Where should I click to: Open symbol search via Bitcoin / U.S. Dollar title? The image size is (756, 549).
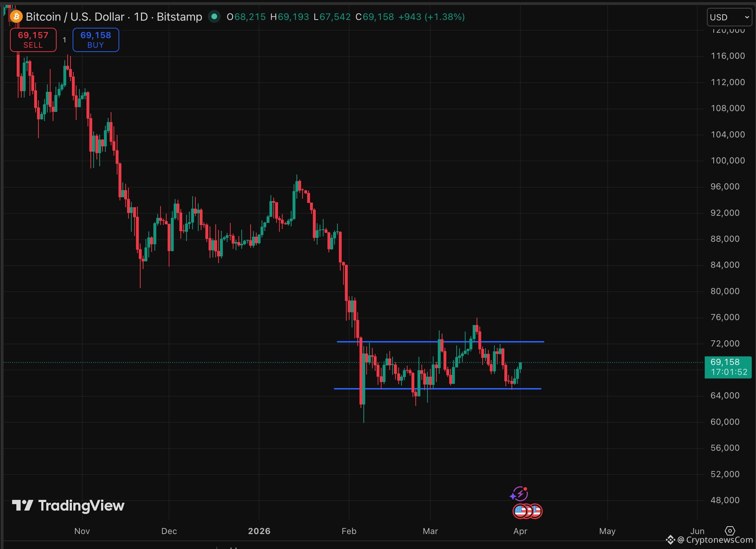click(x=75, y=17)
